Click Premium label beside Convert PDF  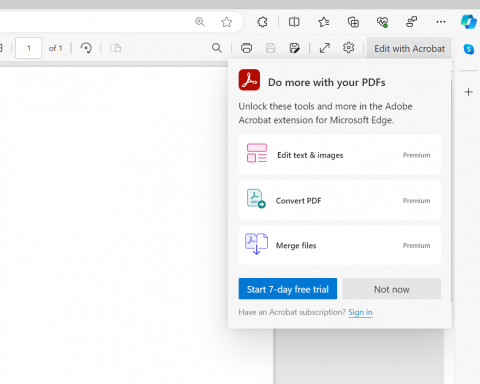click(416, 201)
